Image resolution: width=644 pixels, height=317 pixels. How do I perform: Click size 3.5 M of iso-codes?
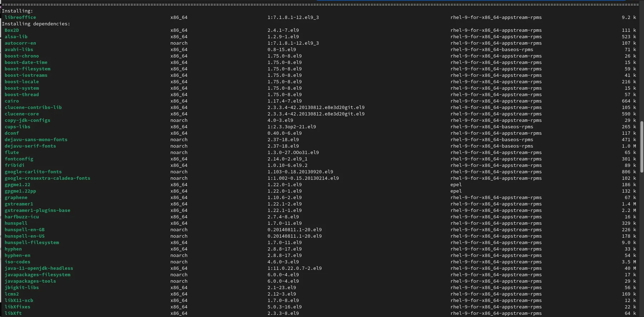629,262
